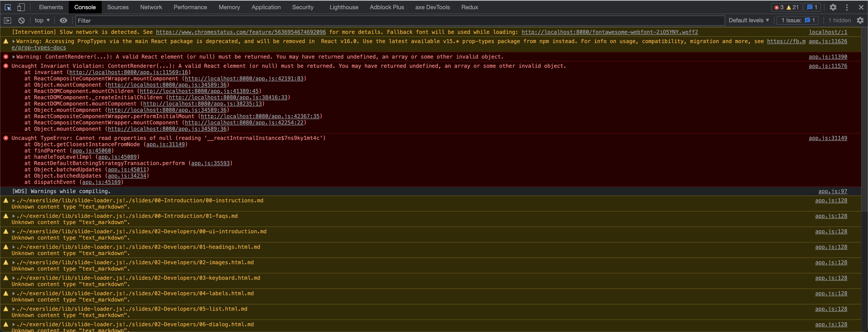This screenshot has height=332, width=868.
Task: Expand the PropTypes deprecation warning
Action: tap(14, 41)
